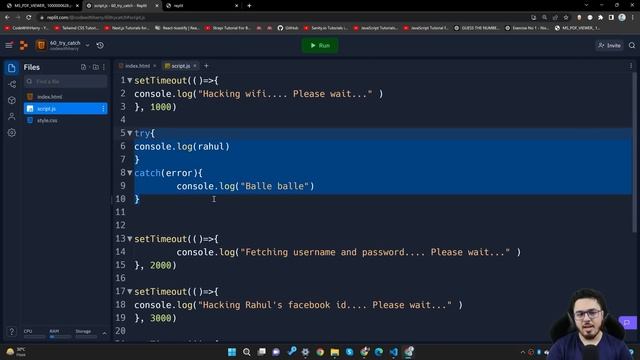640x360 pixels.
Task: Open the weather widget on taskbar
Action: pos(16,352)
